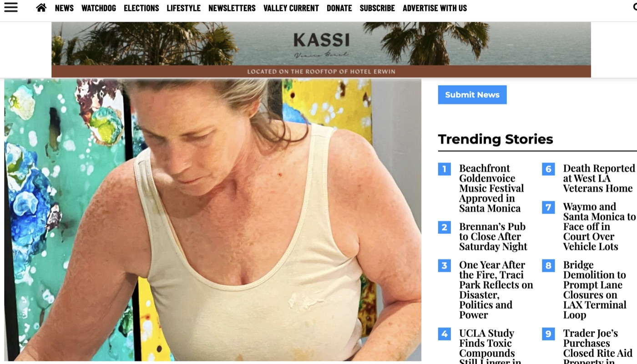The height and width of the screenshot is (364, 637).
Task: Open the search magnifier icon
Action: (635, 7)
